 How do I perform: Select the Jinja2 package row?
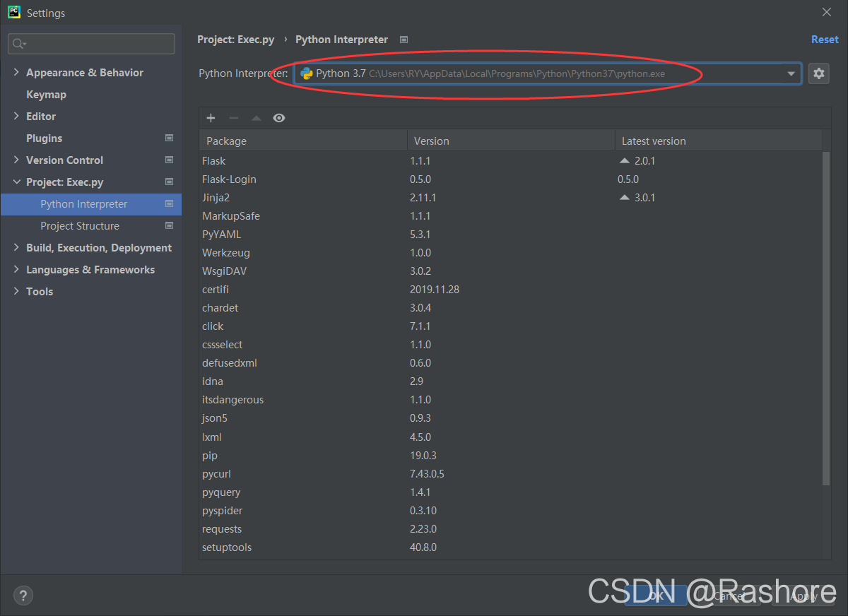(510, 198)
